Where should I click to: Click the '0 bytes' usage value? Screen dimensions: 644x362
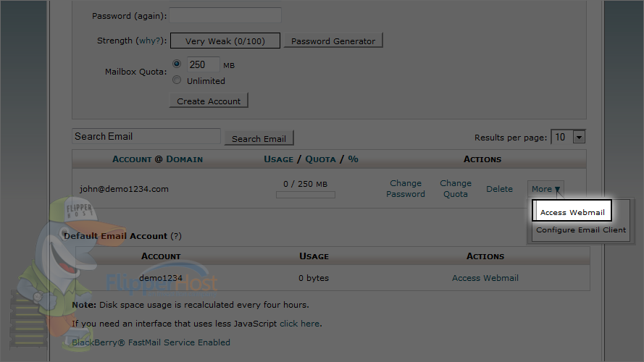[x=314, y=278]
